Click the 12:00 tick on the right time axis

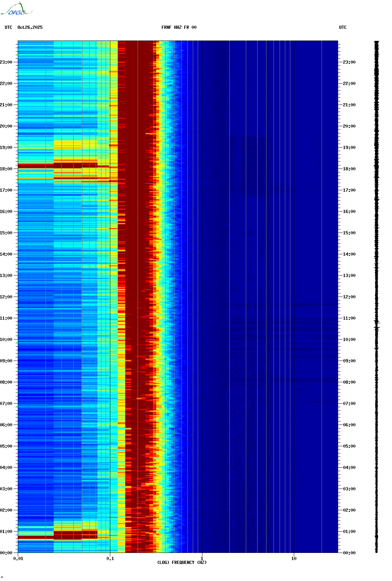tap(349, 297)
